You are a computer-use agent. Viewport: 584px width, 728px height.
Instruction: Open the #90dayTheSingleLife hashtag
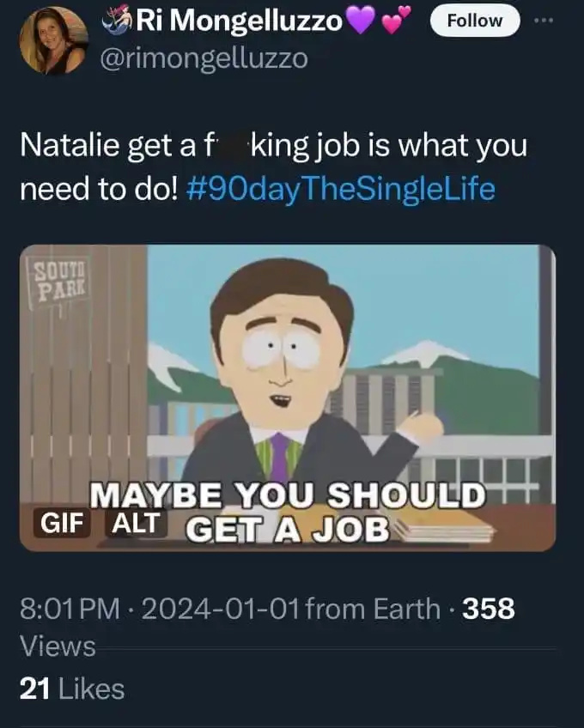[x=340, y=190]
